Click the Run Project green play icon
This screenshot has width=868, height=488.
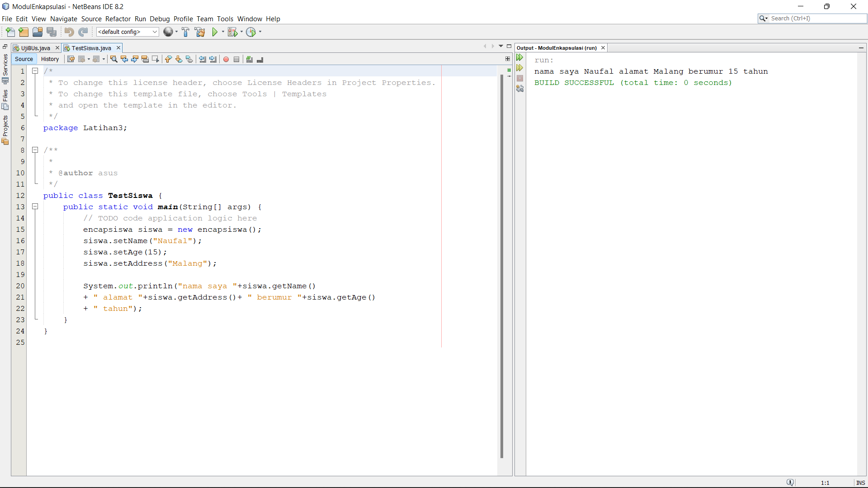pyautogui.click(x=215, y=32)
